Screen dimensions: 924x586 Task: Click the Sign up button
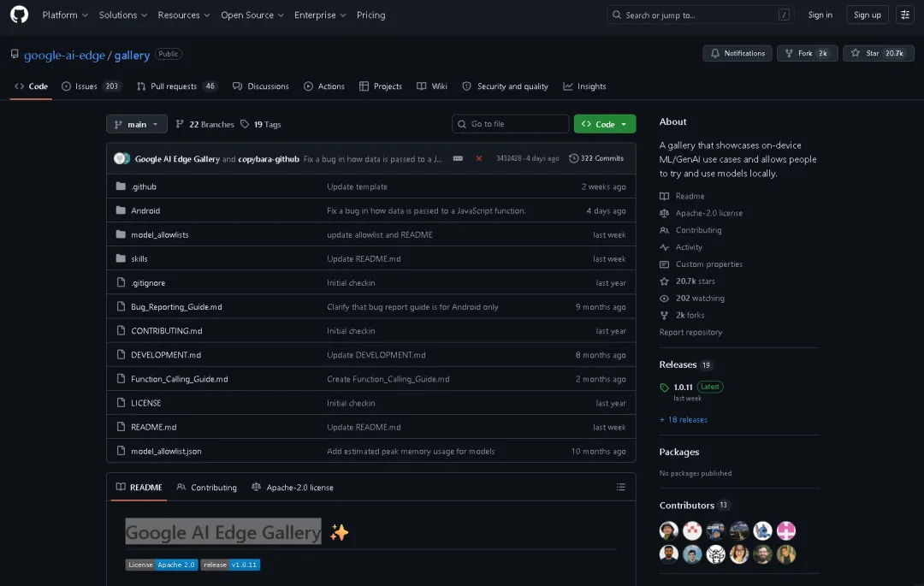pyautogui.click(x=867, y=15)
